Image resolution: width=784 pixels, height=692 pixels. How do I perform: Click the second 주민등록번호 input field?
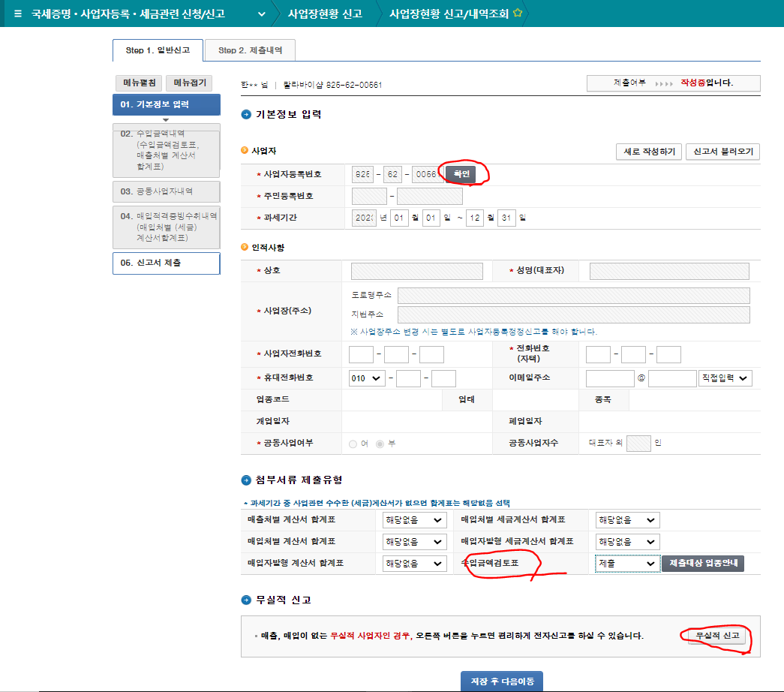click(429, 196)
